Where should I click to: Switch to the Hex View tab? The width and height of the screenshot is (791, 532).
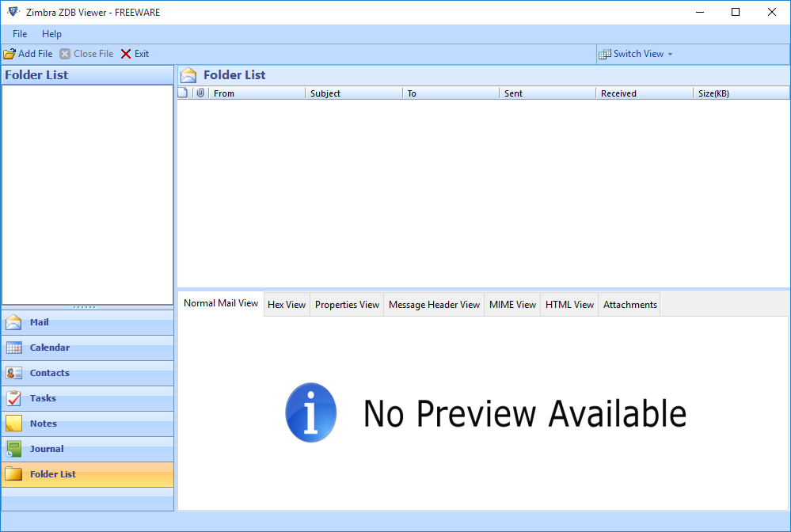point(287,305)
